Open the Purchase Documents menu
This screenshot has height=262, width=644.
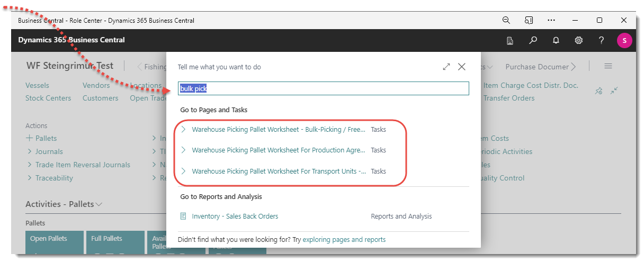[537, 67]
